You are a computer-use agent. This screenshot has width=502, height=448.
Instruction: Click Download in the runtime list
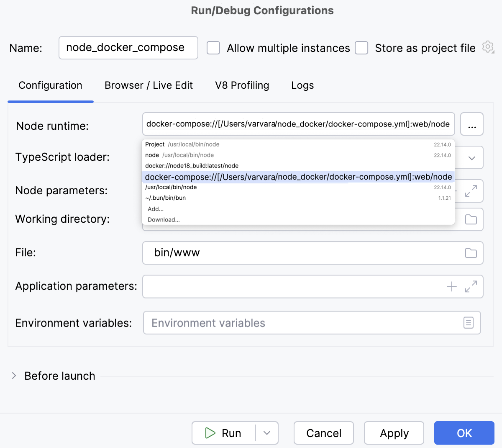[163, 219]
